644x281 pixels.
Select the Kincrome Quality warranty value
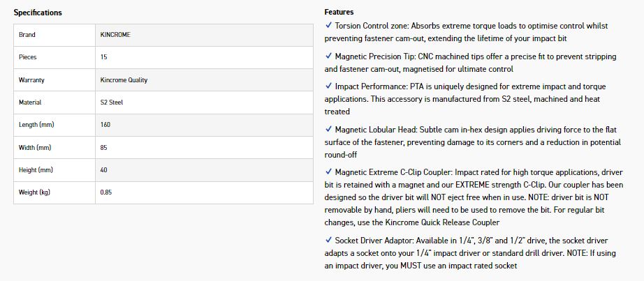click(124, 80)
